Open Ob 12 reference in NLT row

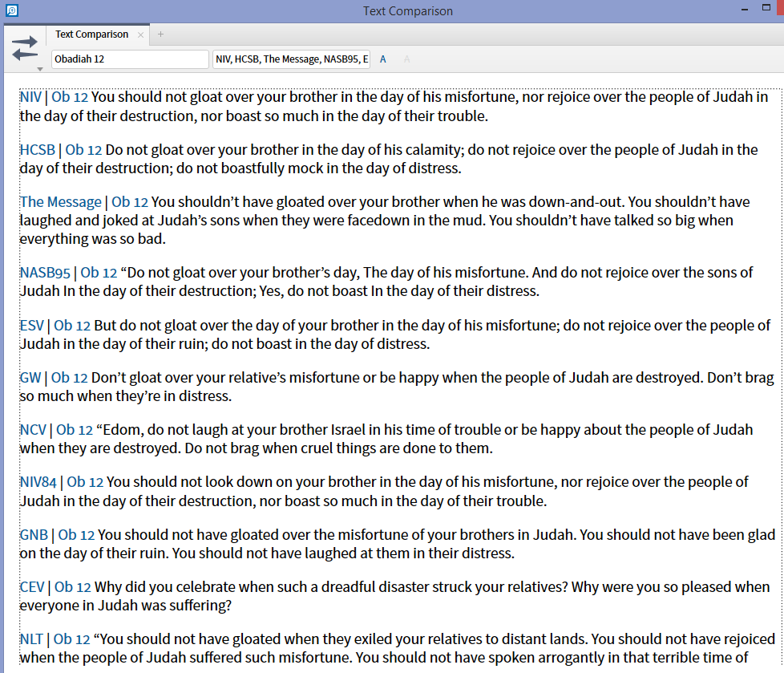click(72, 639)
